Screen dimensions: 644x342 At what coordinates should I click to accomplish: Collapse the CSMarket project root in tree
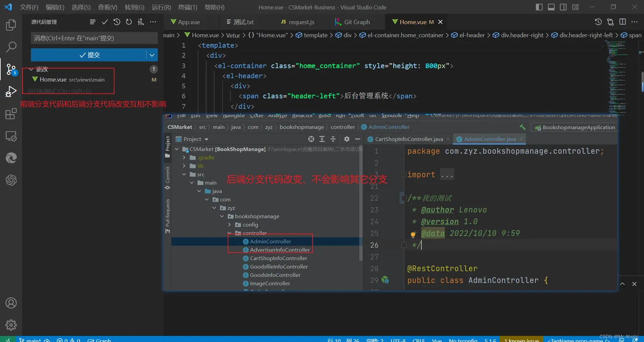[x=177, y=149]
